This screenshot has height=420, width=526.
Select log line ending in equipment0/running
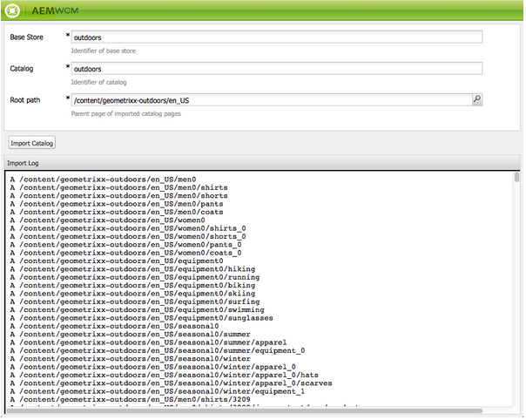tap(135, 277)
